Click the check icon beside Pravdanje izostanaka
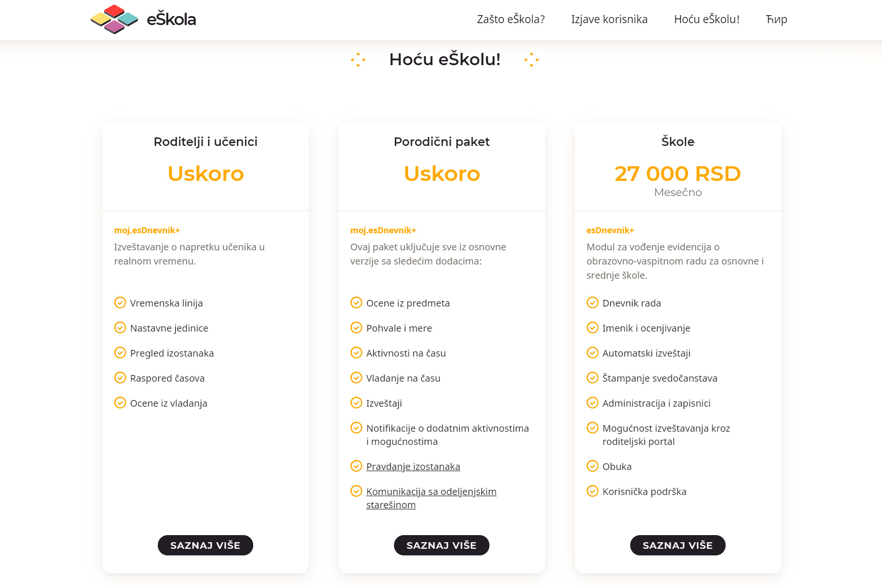The height and width of the screenshot is (588, 882). tap(356, 466)
